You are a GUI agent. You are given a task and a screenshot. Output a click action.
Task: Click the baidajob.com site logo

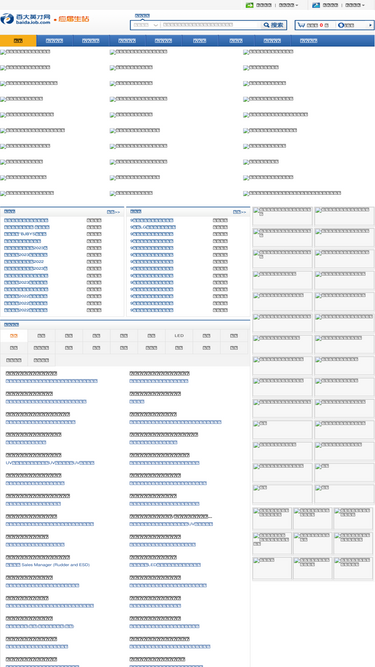click(x=26, y=19)
